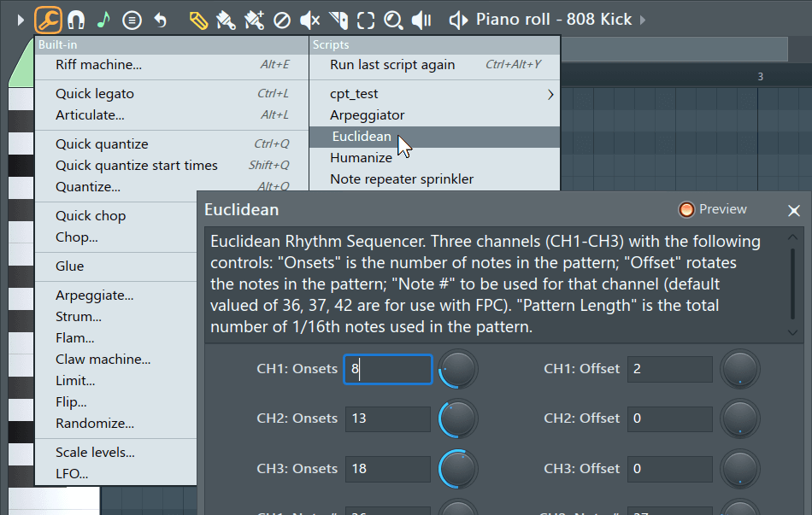The height and width of the screenshot is (515, 812).
Task: Click the wrench Tools menu icon
Action: (49, 19)
